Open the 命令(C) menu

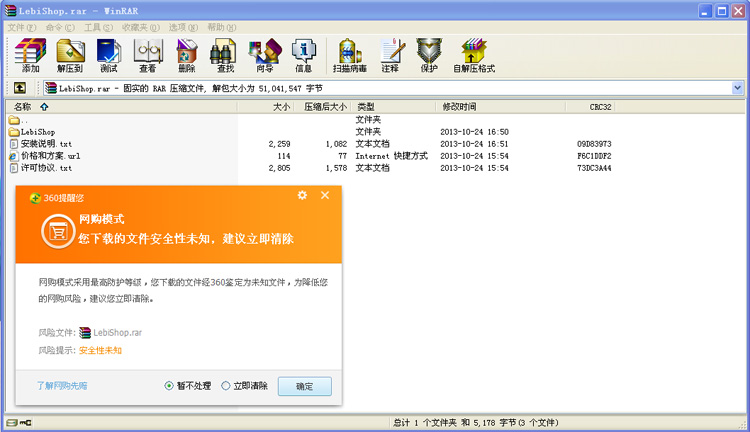[x=60, y=27]
